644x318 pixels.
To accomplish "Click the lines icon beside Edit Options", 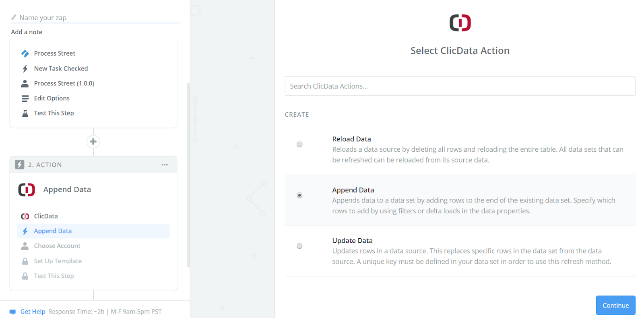I will point(25,98).
